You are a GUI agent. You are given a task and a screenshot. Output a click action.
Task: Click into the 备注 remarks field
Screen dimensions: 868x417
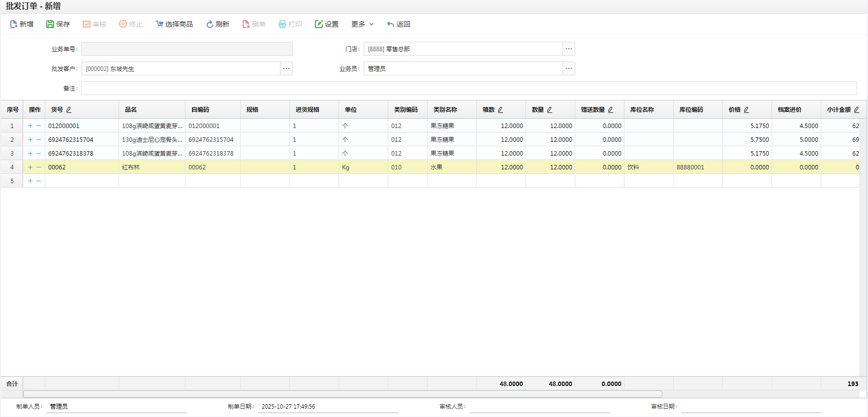click(x=468, y=88)
